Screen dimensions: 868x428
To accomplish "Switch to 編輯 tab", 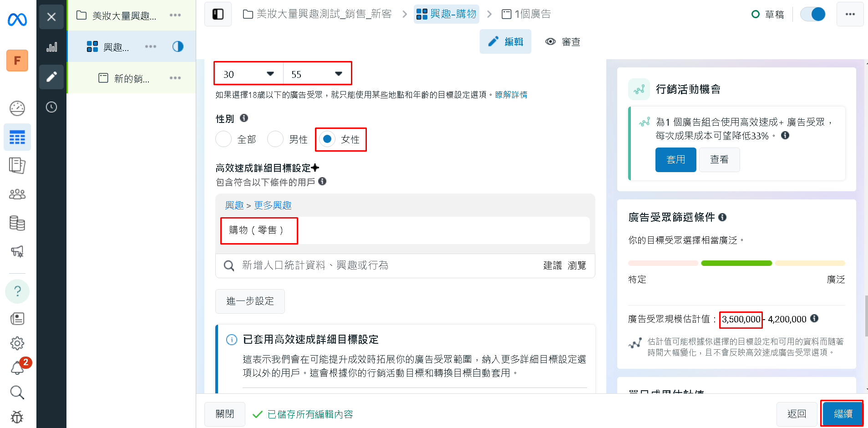I will 505,41.
